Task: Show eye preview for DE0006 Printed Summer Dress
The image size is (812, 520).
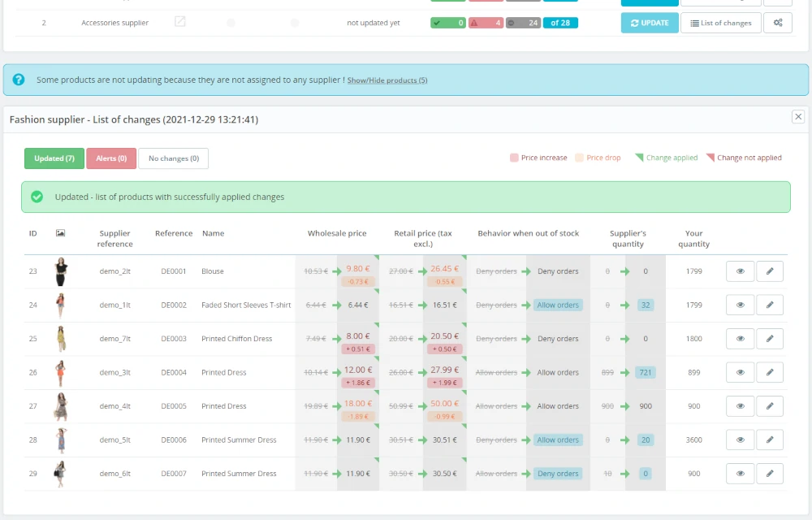Action: point(740,440)
